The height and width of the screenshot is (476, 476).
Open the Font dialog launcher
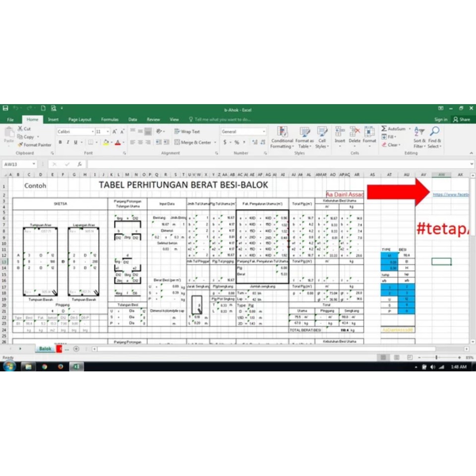(124, 153)
